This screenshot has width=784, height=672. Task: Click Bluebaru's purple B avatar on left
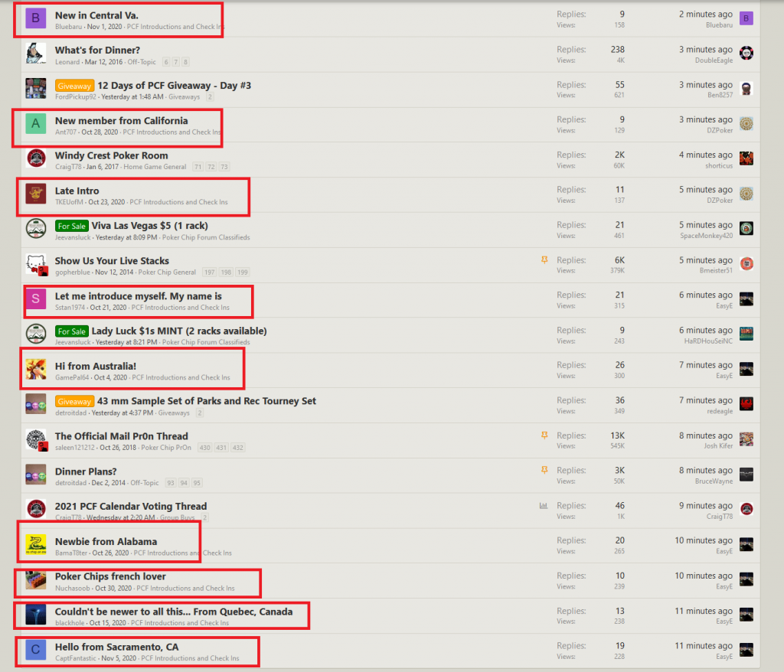(x=36, y=18)
